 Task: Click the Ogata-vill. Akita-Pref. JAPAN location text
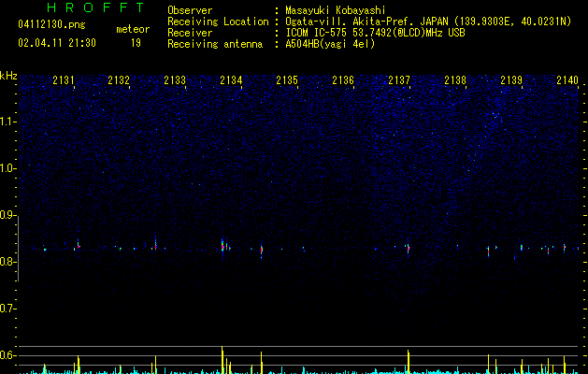(x=428, y=22)
